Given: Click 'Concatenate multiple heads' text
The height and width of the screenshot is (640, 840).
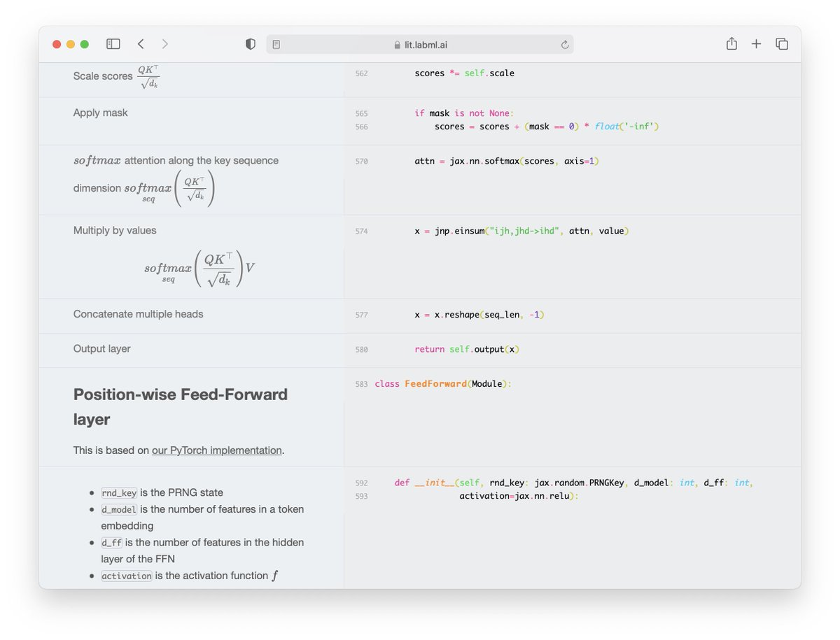Looking at the screenshot, I should [x=138, y=314].
